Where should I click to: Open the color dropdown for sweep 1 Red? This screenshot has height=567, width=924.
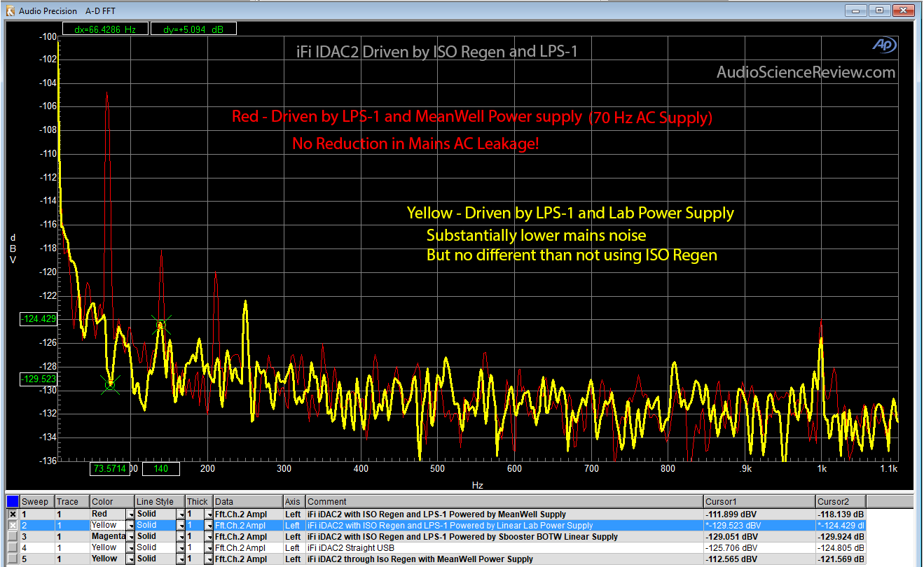[130, 514]
